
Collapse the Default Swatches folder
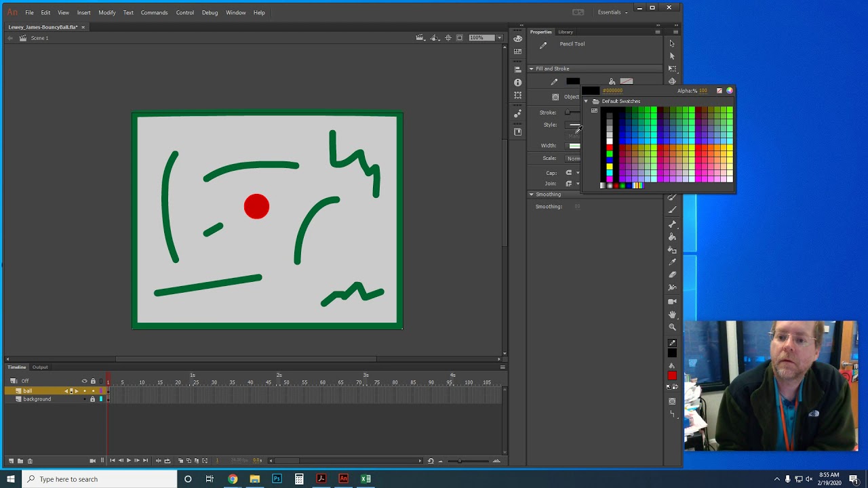[x=586, y=101]
